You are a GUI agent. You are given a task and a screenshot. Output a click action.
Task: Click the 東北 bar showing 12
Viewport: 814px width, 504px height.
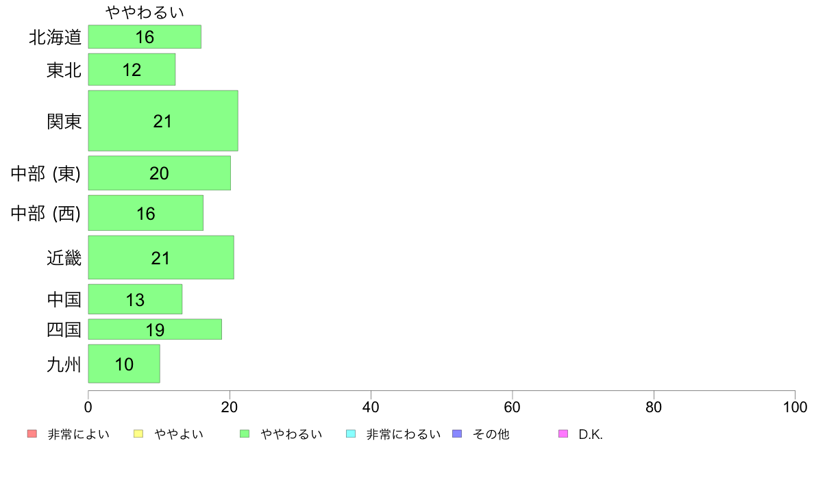click(x=132, y=70)
